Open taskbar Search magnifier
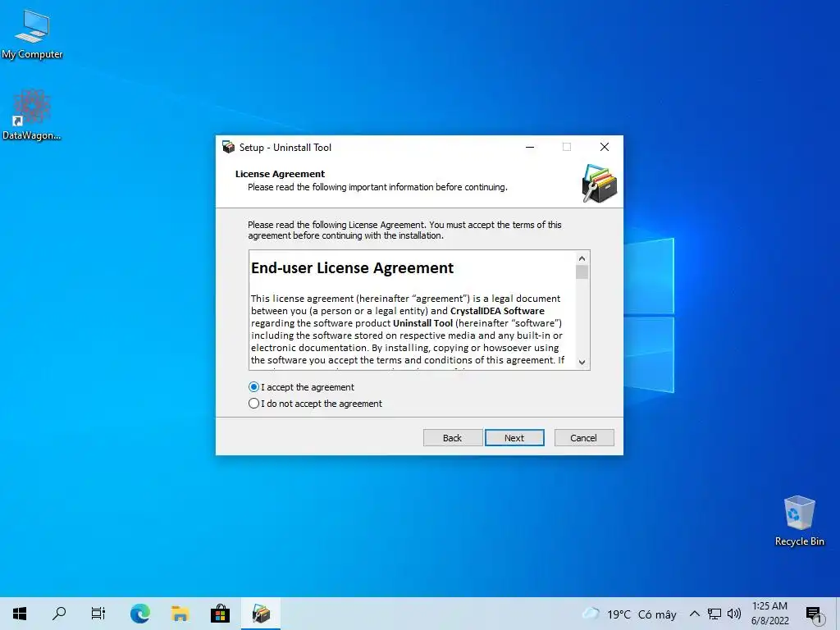Viewport: 840px width, 630px height. point(59,614)
